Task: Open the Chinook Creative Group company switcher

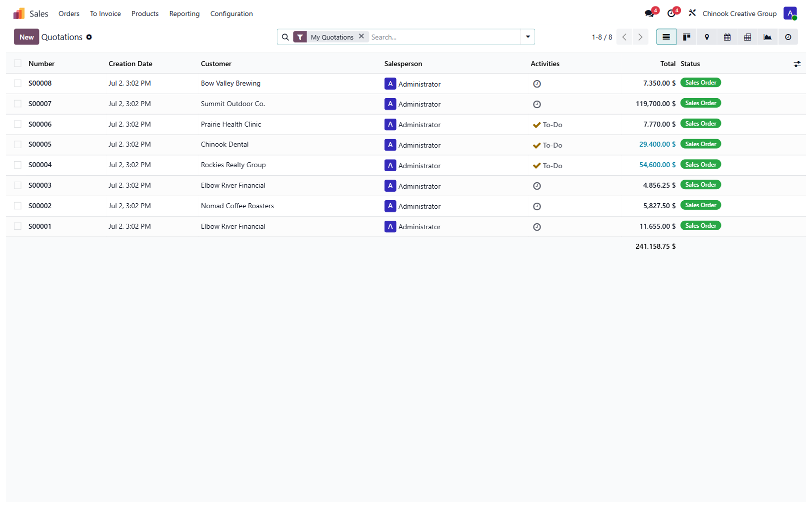Action: pos(739,14)
